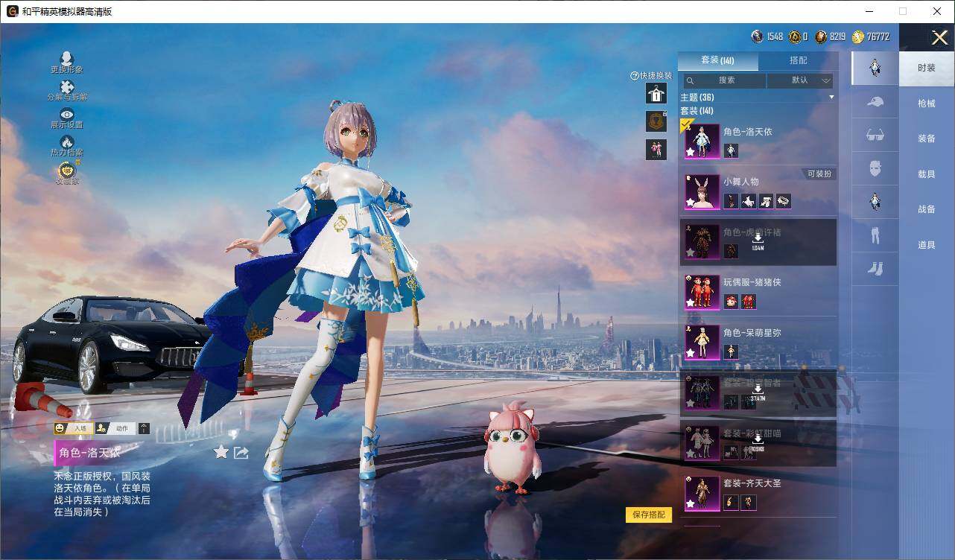Open the 战备 tab
Screen dimensions: 955x560
[927, 209]
